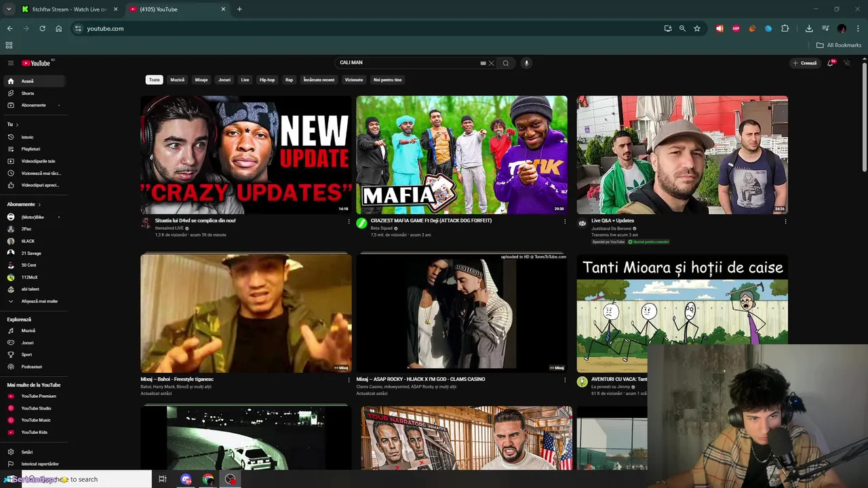The height and width of the screenshot is (488, 868).
Task: Click the search magnifier button
Action: point(506,63)
